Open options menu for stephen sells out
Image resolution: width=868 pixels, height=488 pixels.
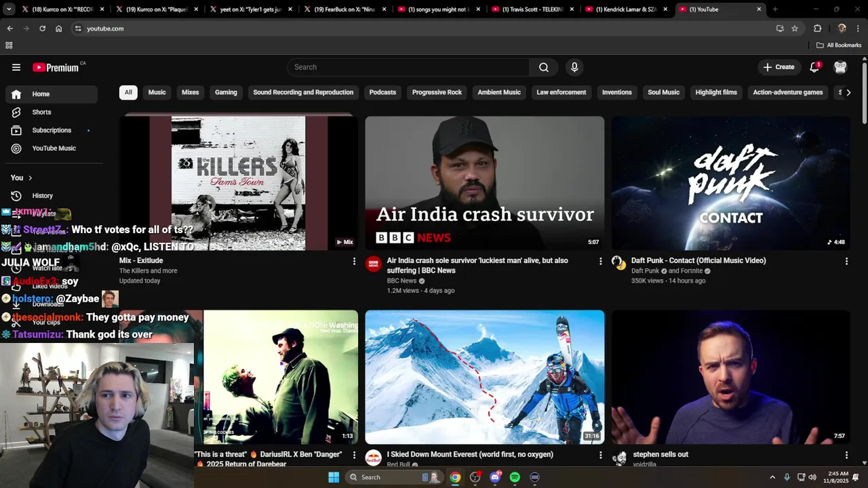846,455
